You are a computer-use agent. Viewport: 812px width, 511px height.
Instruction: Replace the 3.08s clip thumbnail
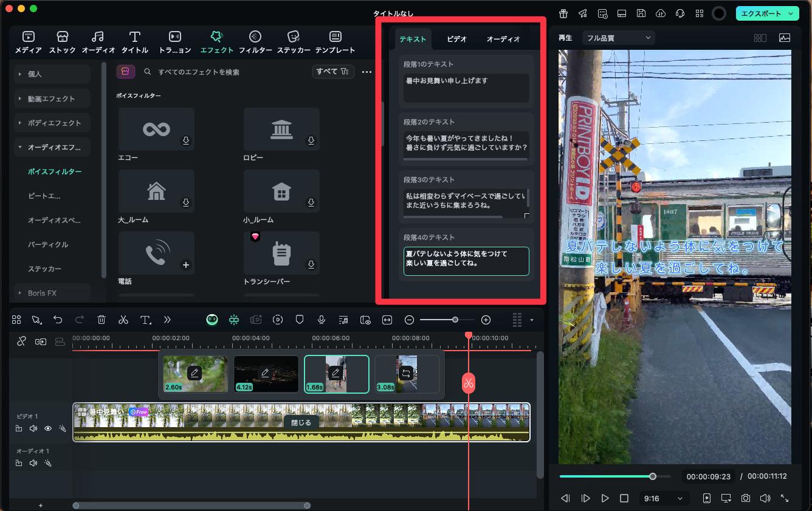407,374
